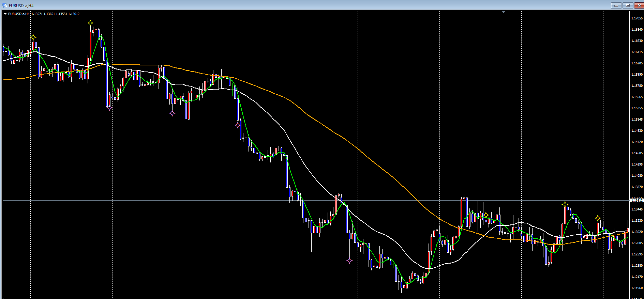Select the leftmost yellow star marker
The height and width of the screenshot is (299, 644).
[33, 37]
